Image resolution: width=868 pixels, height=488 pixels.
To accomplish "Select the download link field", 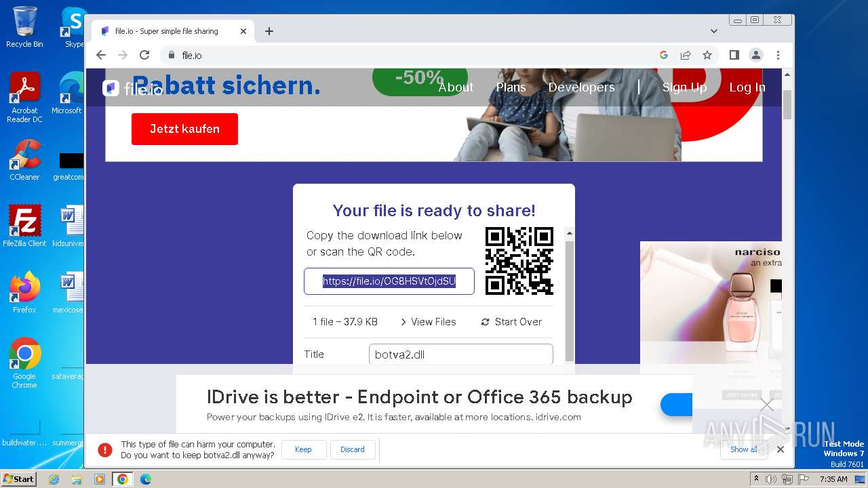I will point(389,281).
